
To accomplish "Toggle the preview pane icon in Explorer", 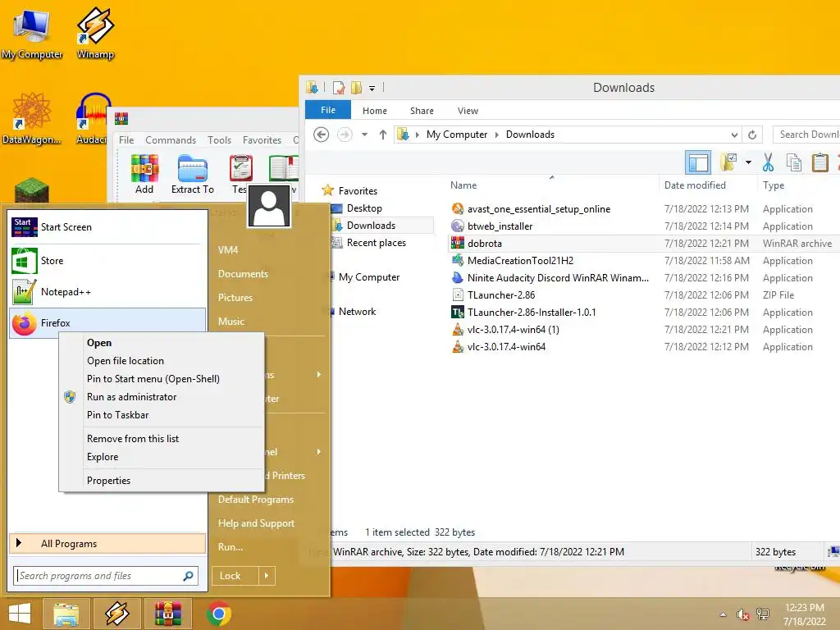I will tap(698, 162).
